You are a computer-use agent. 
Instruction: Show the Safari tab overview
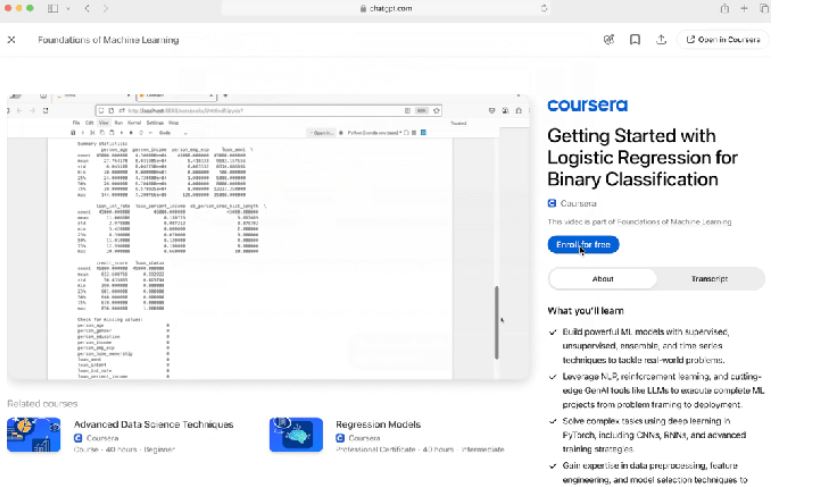point(764,8)
